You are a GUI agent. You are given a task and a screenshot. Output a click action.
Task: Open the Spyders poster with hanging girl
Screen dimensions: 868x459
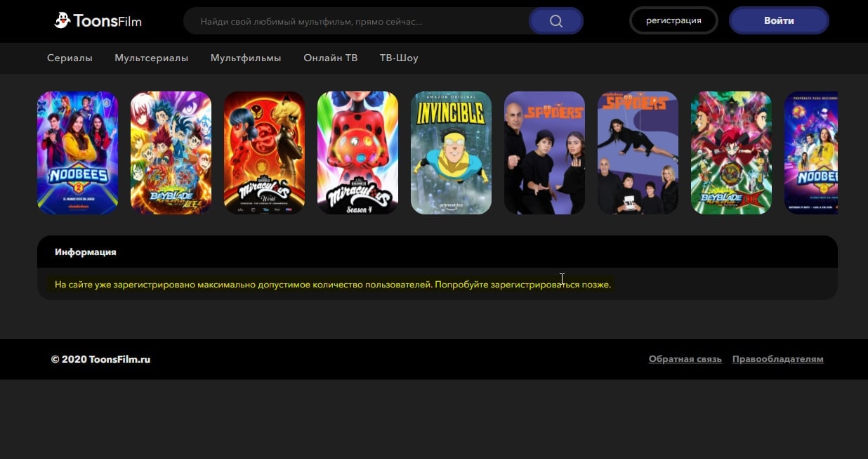pos(638,153)
